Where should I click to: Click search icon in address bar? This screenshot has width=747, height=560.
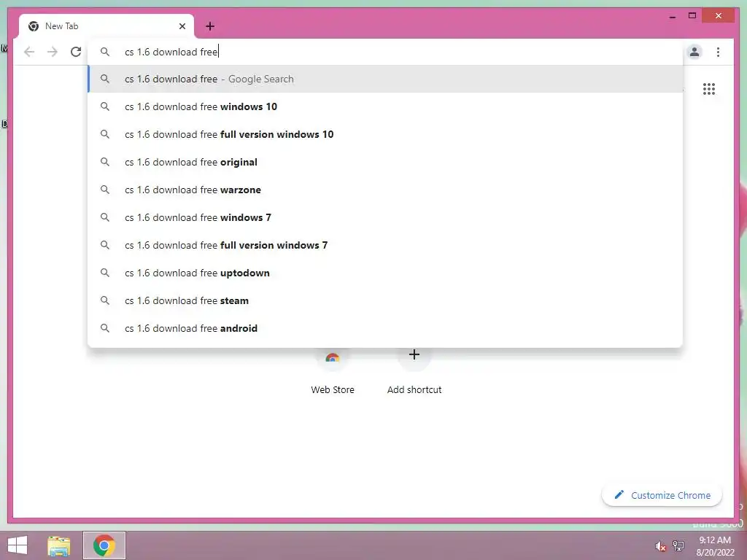coord(105,52)
